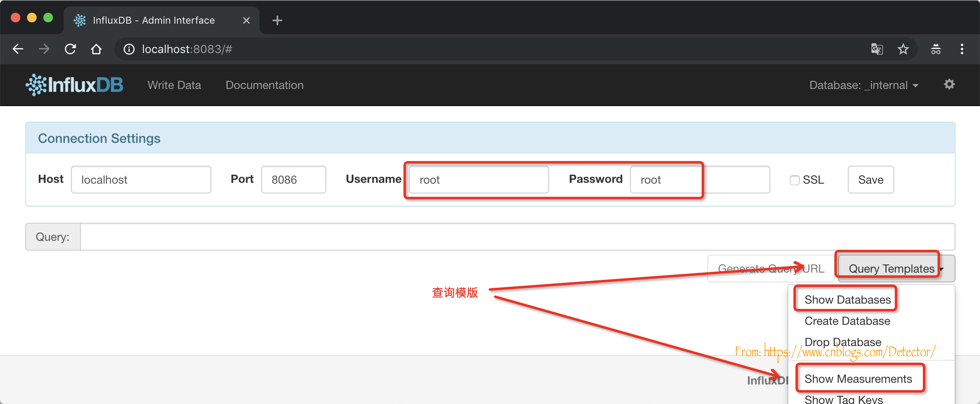Image resolution: width=980 pixels, height=404 pixels.
Task: Choose Show Tag Keys template
Action: click(844, 399)
